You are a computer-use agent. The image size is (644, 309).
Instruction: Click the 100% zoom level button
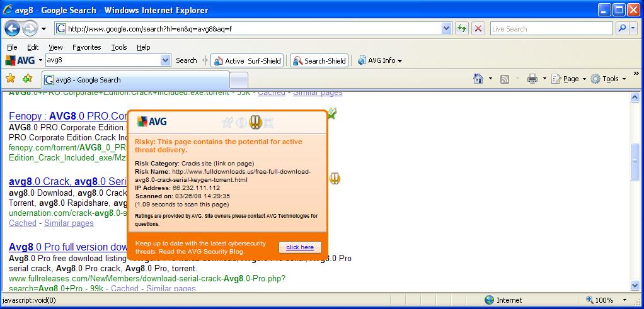pyautogui.click(x=601, y=300)
